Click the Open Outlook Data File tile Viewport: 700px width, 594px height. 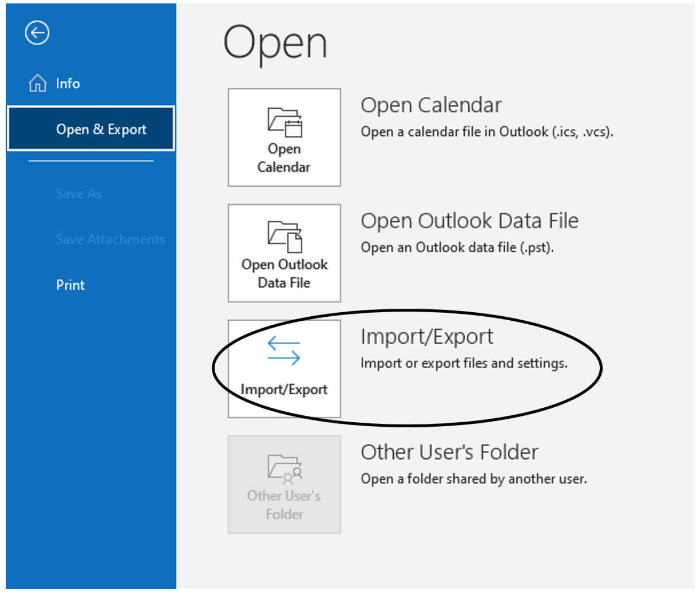click(x=284, y=253)
